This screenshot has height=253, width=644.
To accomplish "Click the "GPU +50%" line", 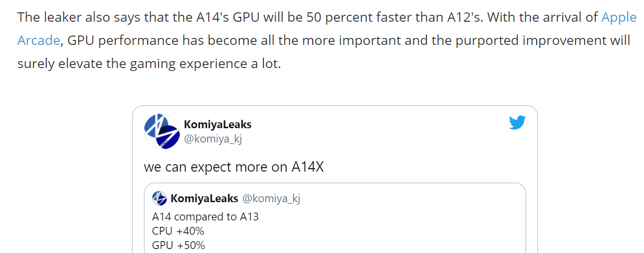I will tap(179, 245).
